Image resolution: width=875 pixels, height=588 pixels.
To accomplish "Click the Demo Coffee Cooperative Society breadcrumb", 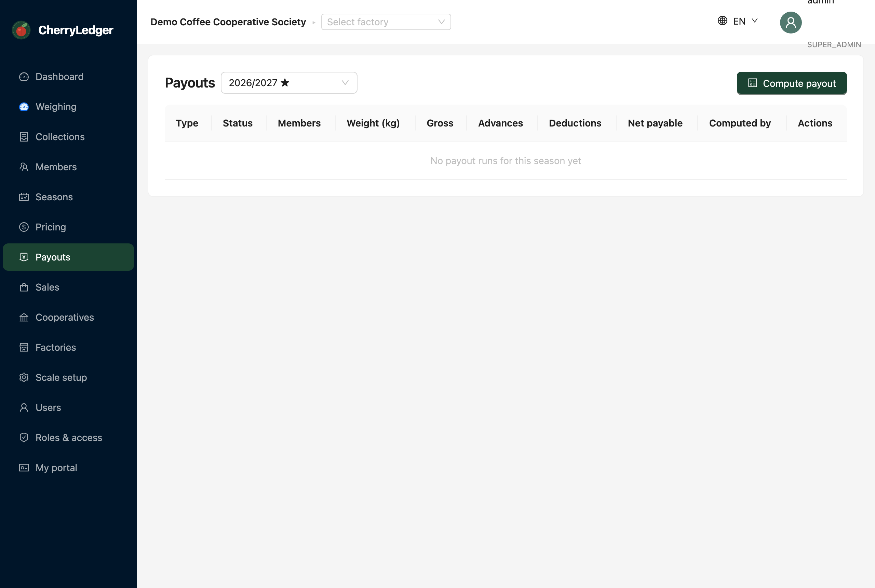I will pos(228,22).
